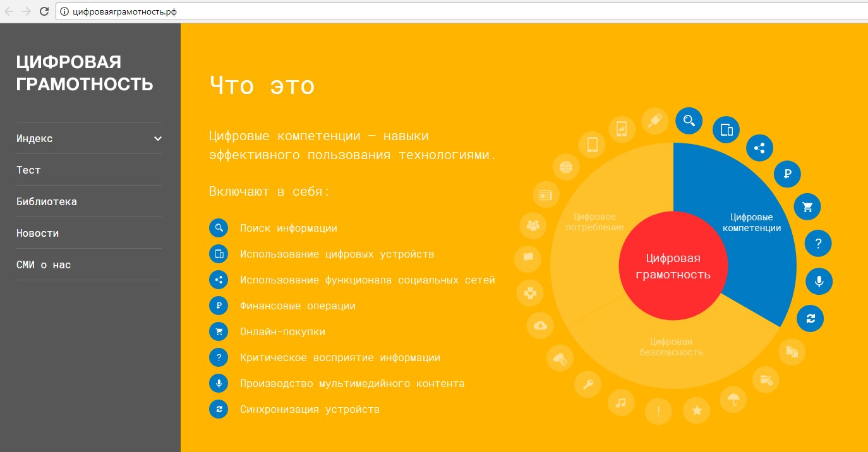This screenshot has width=868, height=452.
Task: Click the СМИ о нас sidebar link
Action: coord(44,265)
